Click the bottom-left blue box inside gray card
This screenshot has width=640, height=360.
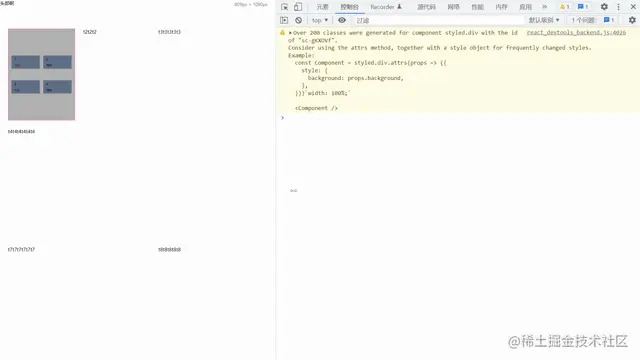coord(26,87)
